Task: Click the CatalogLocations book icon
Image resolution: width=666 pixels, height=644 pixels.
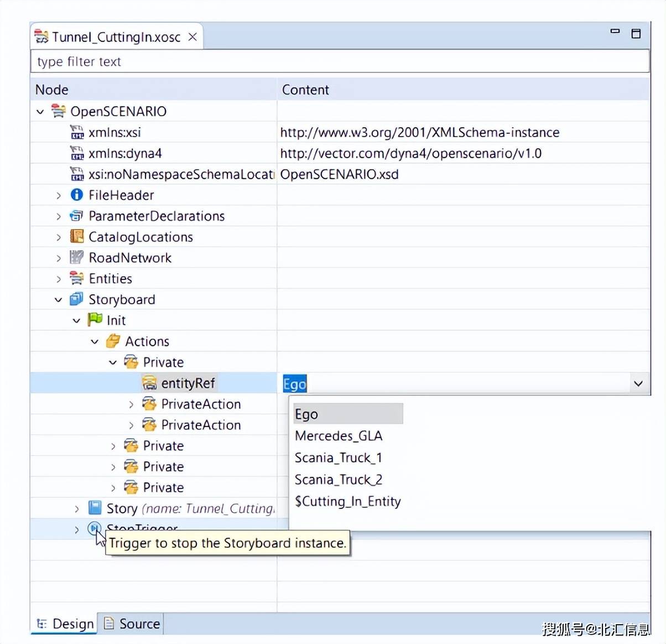Action: [76, 236]
